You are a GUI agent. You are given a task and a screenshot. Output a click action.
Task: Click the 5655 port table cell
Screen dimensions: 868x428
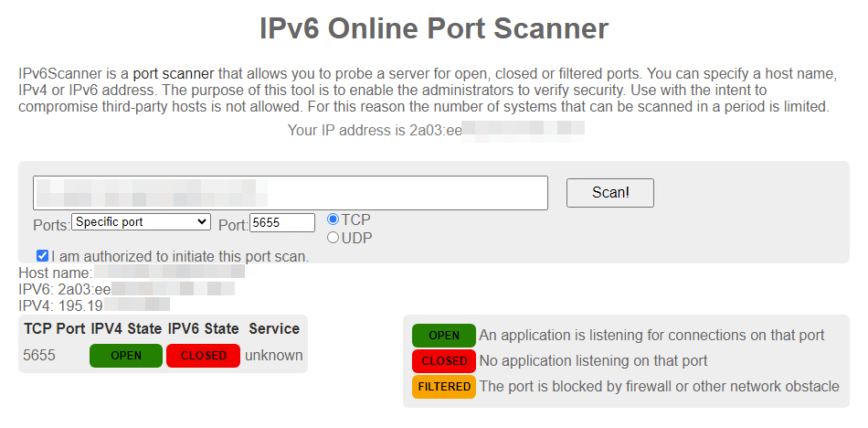coord(39,356)
